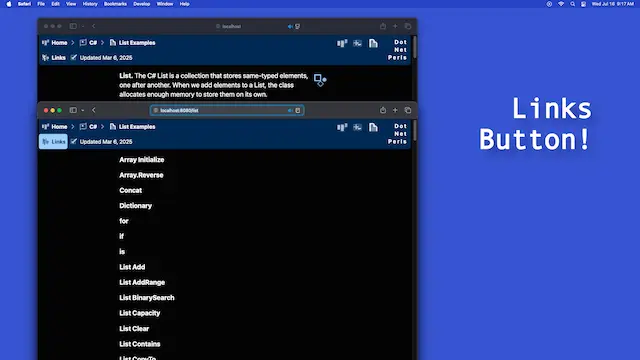Go back in the front Safari window
The height and width of the screenshot is (360, 640).
[x=94, y=110]
